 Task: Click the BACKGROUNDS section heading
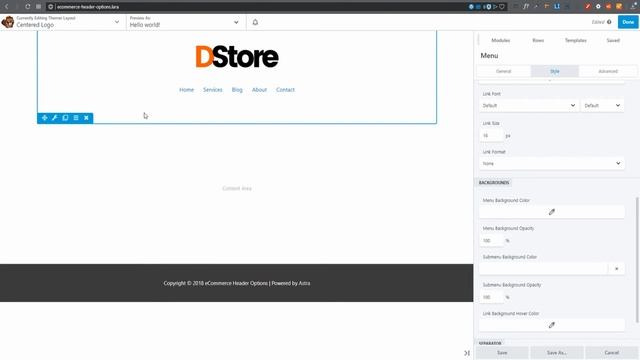click(x=493, y=182)
